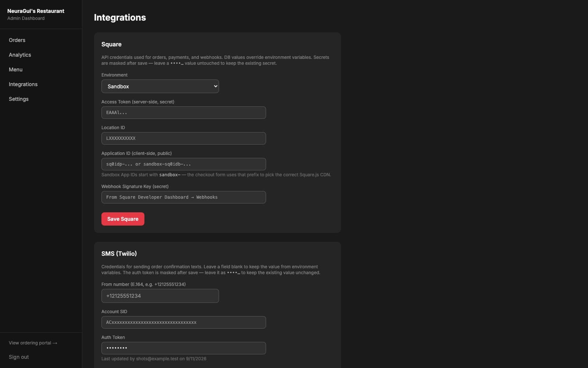Click the NeuraGul's Restaurant title

(x=36, y=11)
